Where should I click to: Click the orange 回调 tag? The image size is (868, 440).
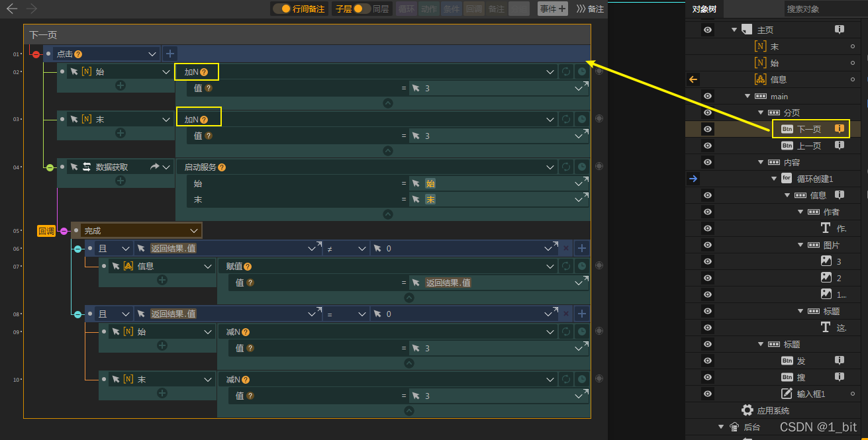coord(46,231)
